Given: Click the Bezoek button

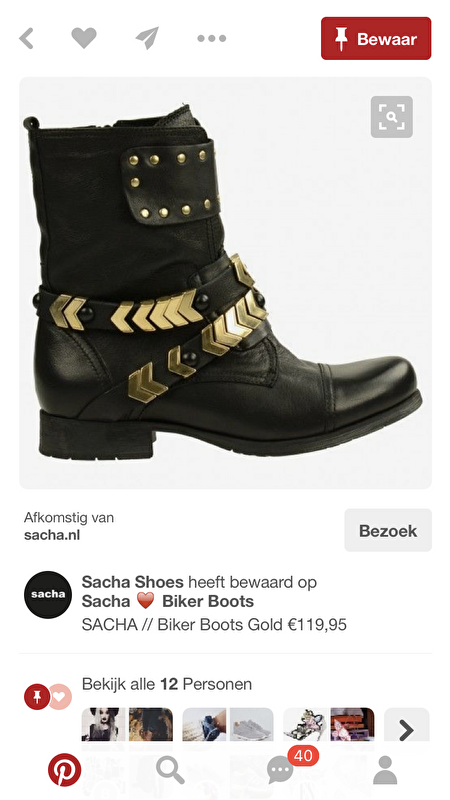Looking at the screenshot, I should [388, 531].
